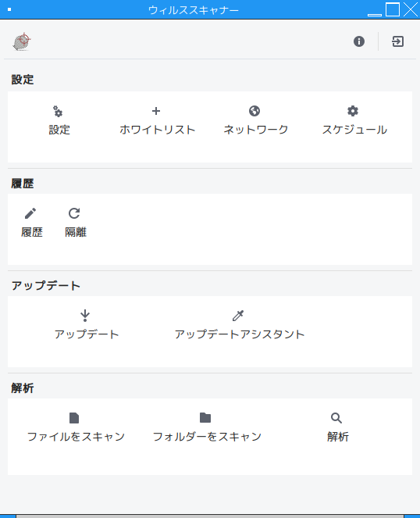
Task: Click the ホワイトリスト plus icon
Action: [156, 111]
